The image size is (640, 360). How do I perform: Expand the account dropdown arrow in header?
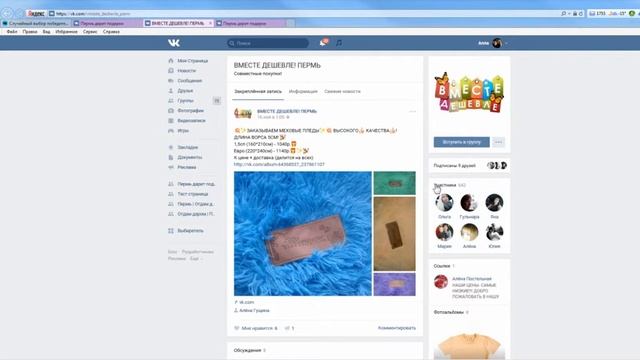click(x=506, y=43)
